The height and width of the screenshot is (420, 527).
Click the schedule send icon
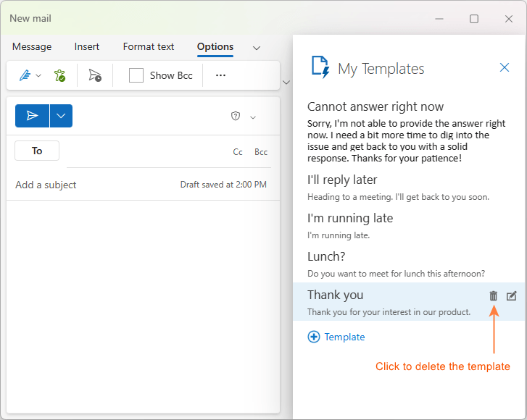[95, 75]
